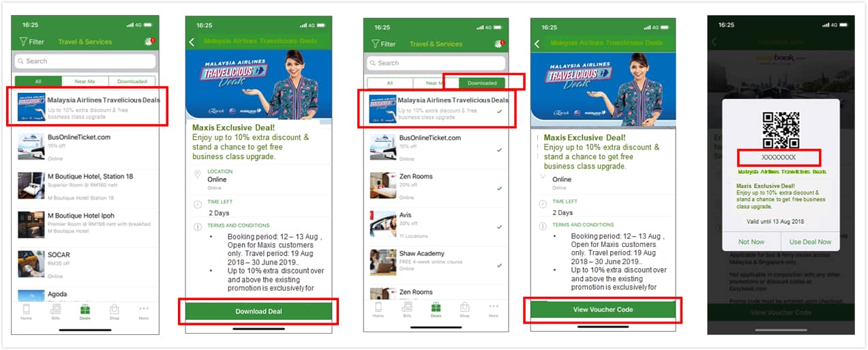
Task: Tap the highlighted View Voucher Code button
Action: point(602,310)
